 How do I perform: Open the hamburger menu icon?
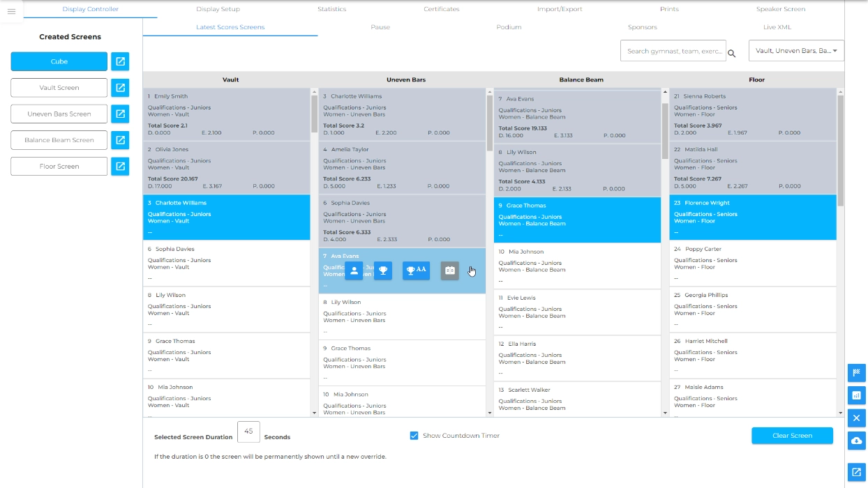coord(11,11)
